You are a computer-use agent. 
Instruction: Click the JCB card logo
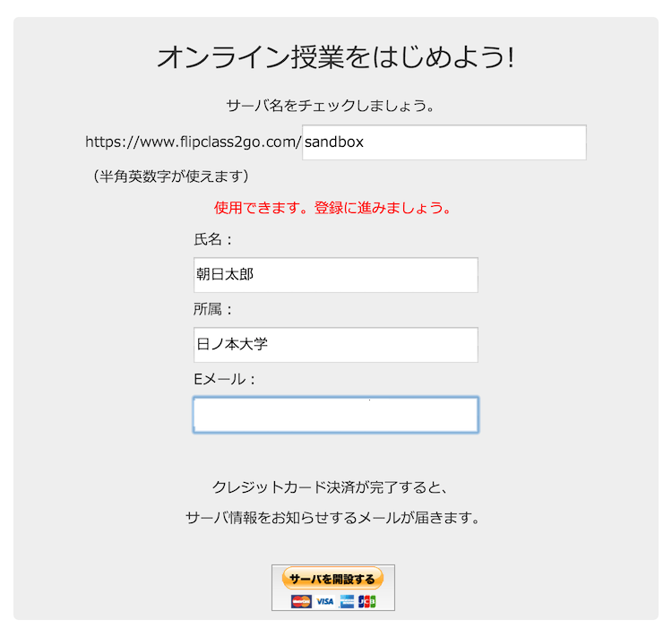(366, 601)
